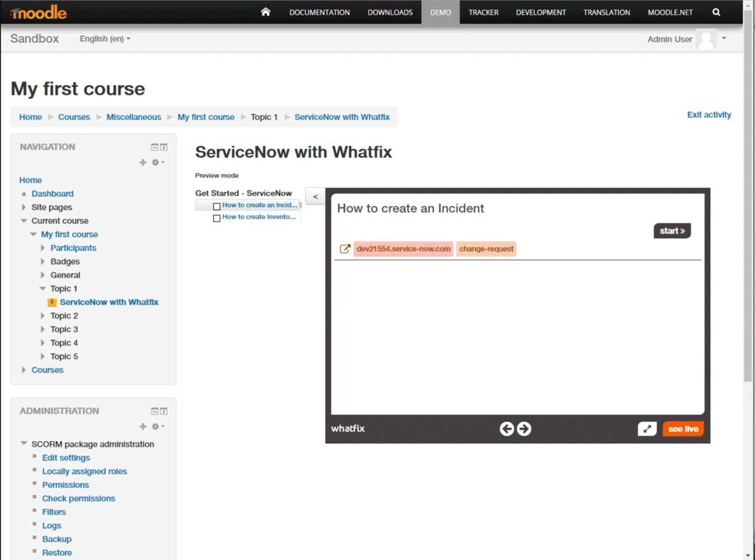Collapse the Topic 1 tree node
The width and height of the screenshot is (755, 560).
pos(42,289)
